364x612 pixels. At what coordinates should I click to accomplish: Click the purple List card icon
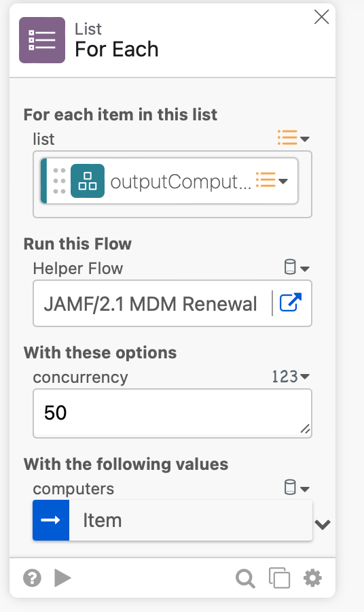pos(42,40)
